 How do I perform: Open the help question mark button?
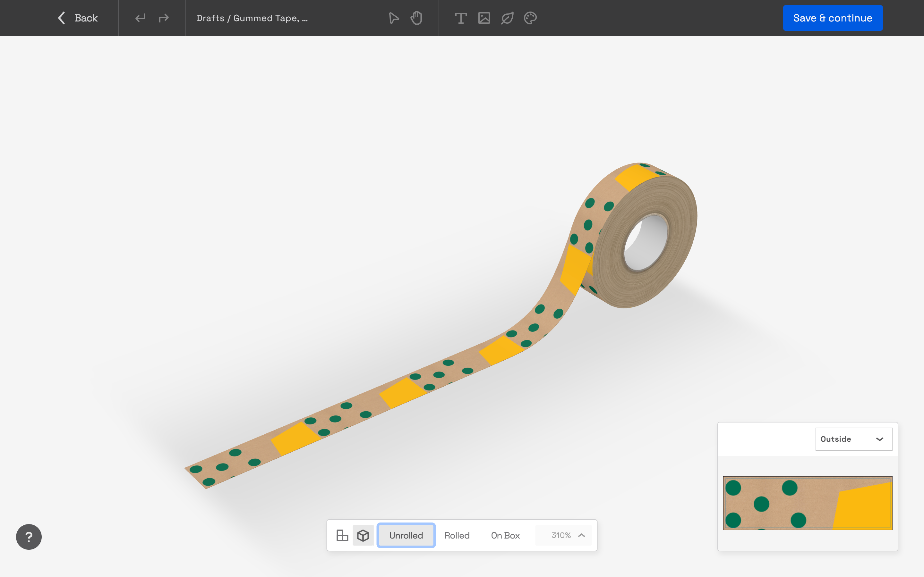[29, 537]
